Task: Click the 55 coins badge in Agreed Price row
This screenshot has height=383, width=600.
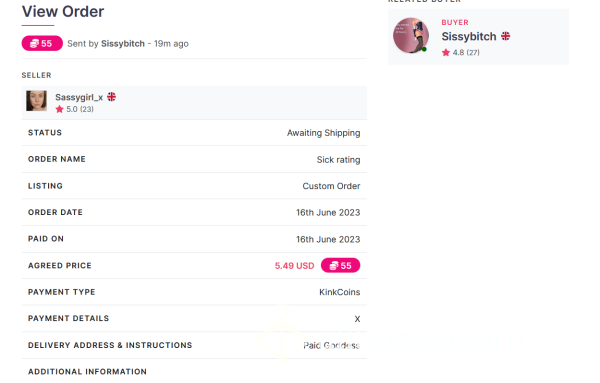Action: 340,265
